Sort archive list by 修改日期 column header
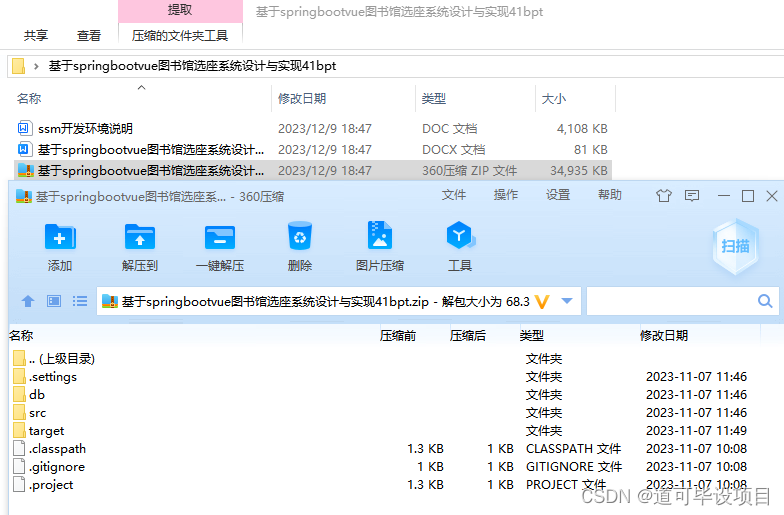Screen dimensions: 784x515 [664, 336]
